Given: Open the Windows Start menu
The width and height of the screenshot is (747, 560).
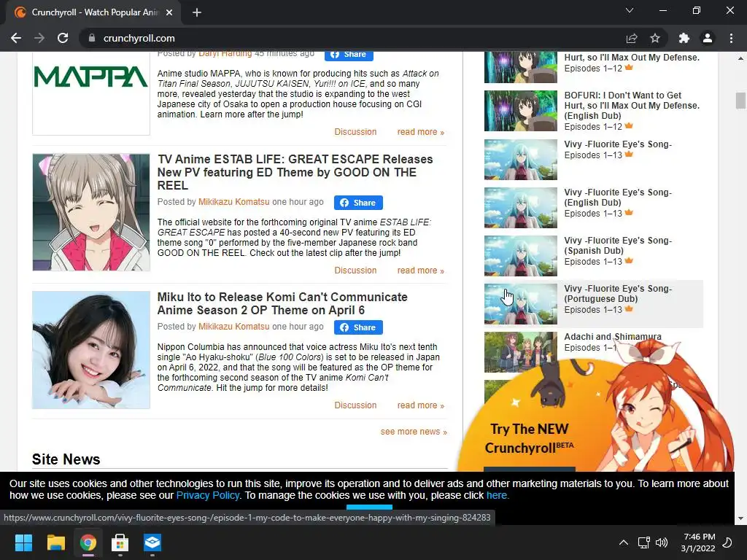Looking at the screenshot, I should (23, 542).
